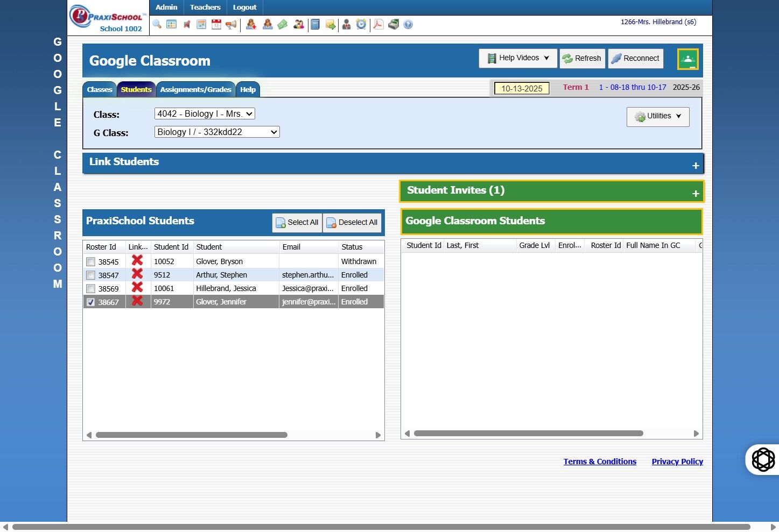Switch to the Assignments/Grades tab
779x532 pixels.
click(x=195, y=90)
